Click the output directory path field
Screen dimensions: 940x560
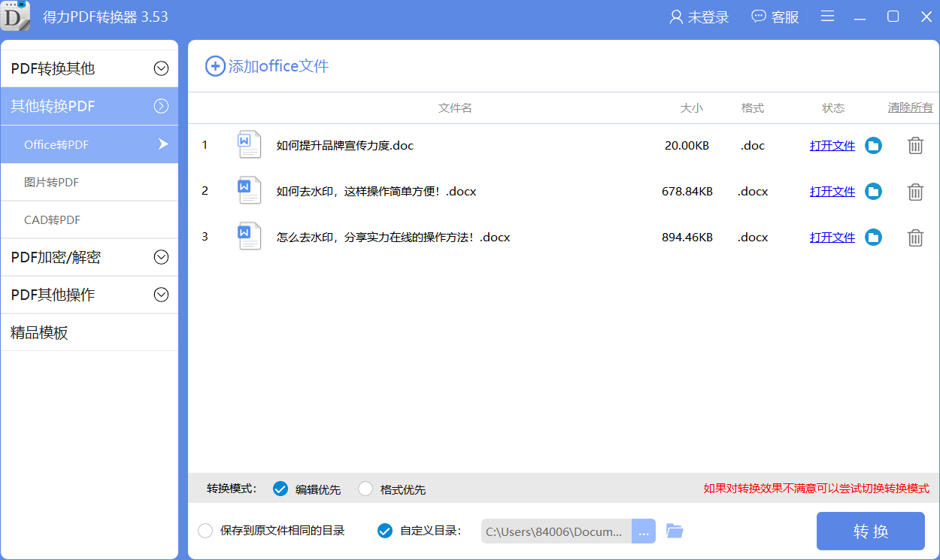(556, 531)
